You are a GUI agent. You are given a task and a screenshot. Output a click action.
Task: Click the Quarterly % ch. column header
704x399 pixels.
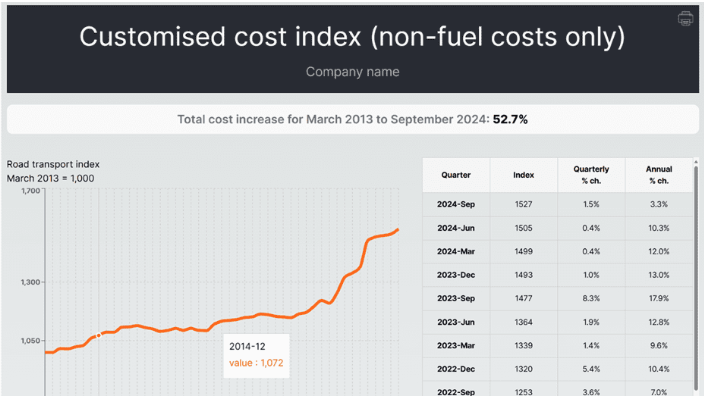point(591,175)
